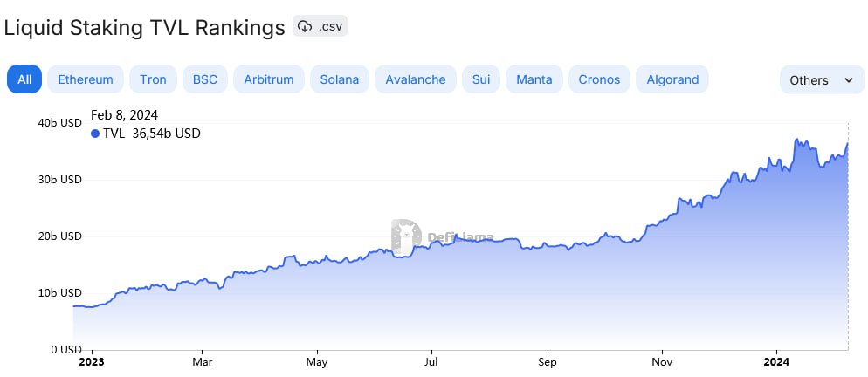Select the Sui chain filter
The height and width of the screenshot is (377, 868).
click(x=481, y=79)
